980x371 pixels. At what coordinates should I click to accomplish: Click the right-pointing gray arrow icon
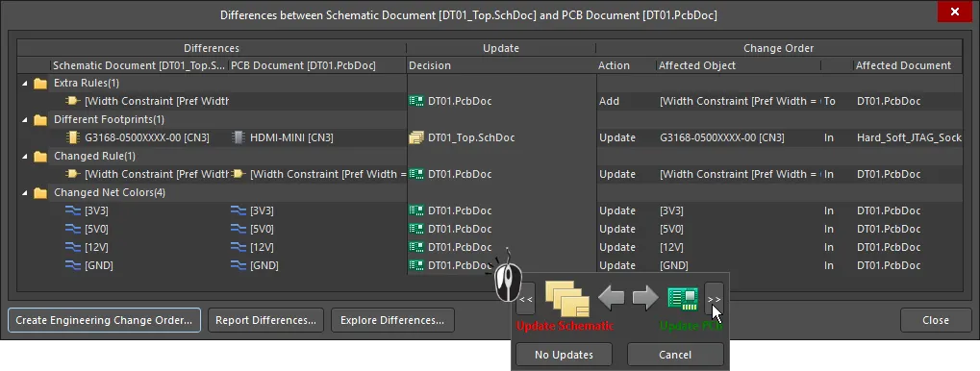[x=645, y=299]
